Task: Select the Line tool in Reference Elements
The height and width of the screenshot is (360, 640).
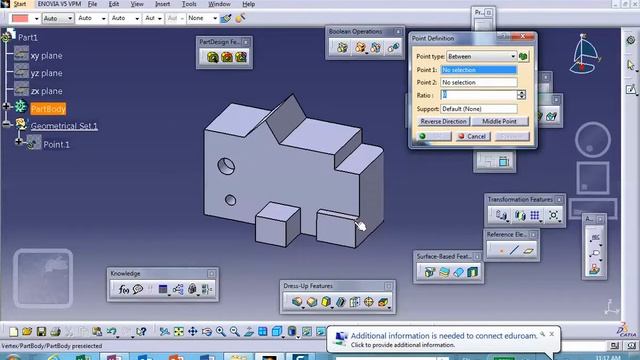Action: 515,250
